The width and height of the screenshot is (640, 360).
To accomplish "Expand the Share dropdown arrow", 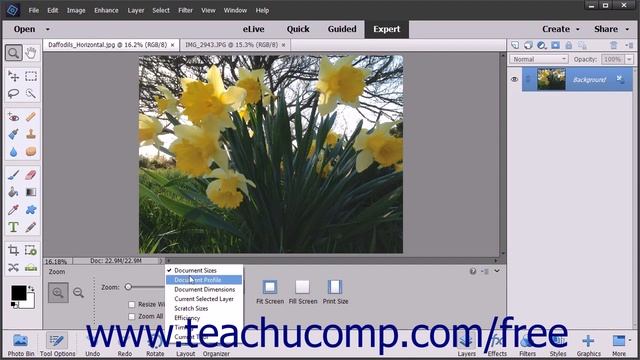I will [x=627, y=29].
